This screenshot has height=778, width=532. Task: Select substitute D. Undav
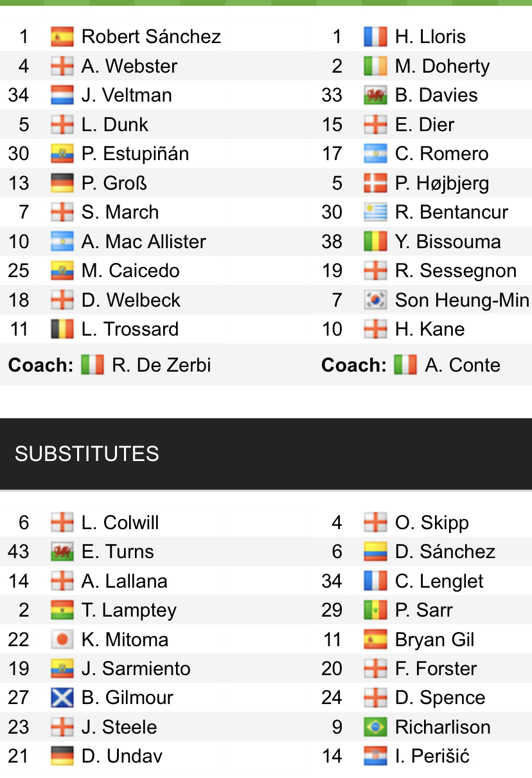[122, 756]
